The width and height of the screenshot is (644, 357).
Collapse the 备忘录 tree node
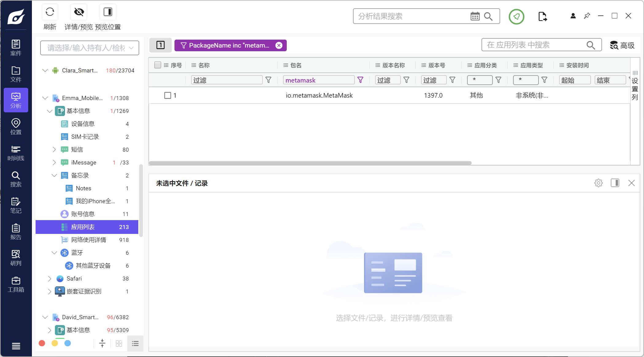pos(54,175)
